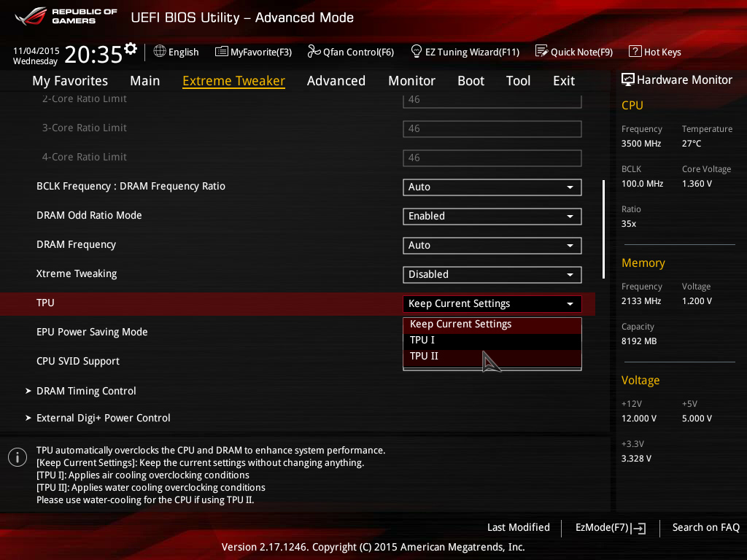This screenshot has width=747, height=560.
Task: Choose TPU I from the dropdown list
Action: [492, 340]
